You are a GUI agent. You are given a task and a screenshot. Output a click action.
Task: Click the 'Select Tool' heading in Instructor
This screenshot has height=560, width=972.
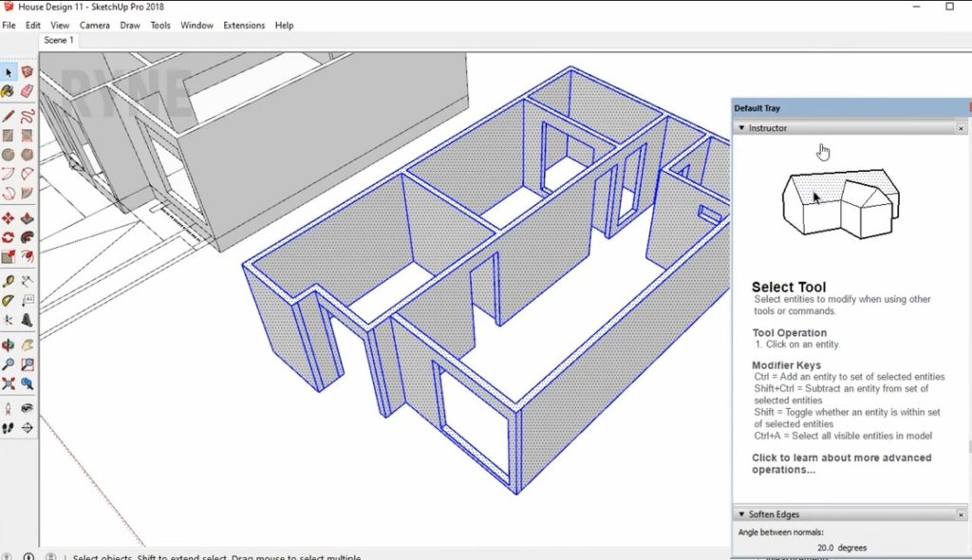click(x=789, y=288)
